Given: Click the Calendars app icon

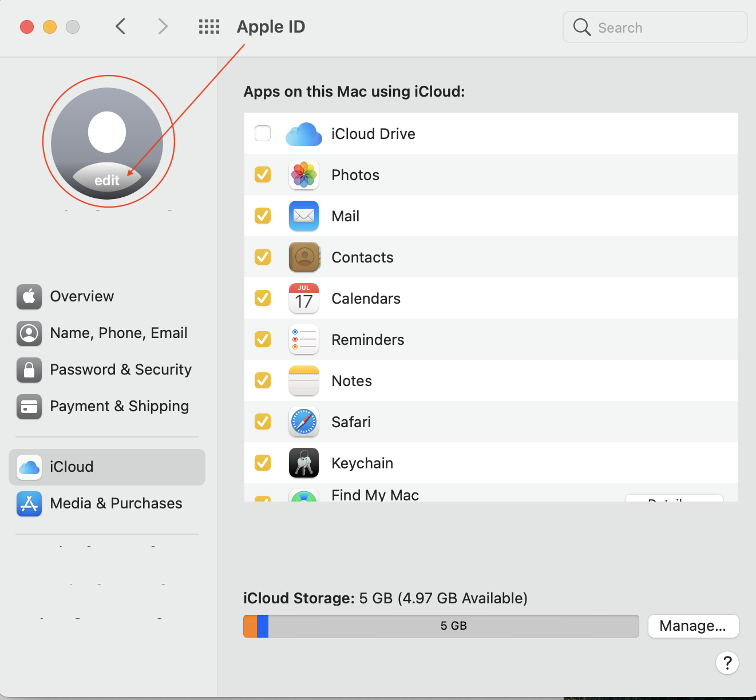Looking at the screenshot, I should pyautogui.click(x=303, y=299).
